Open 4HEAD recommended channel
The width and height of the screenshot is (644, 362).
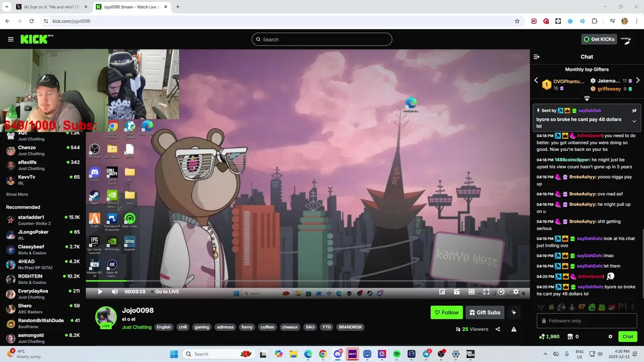[x=43, y=264]
